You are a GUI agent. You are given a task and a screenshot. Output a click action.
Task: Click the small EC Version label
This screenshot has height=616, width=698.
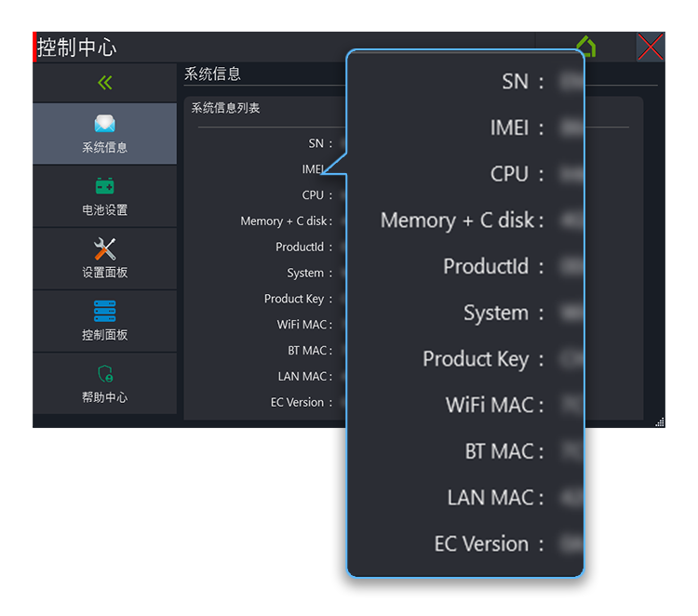coord(297,402)
